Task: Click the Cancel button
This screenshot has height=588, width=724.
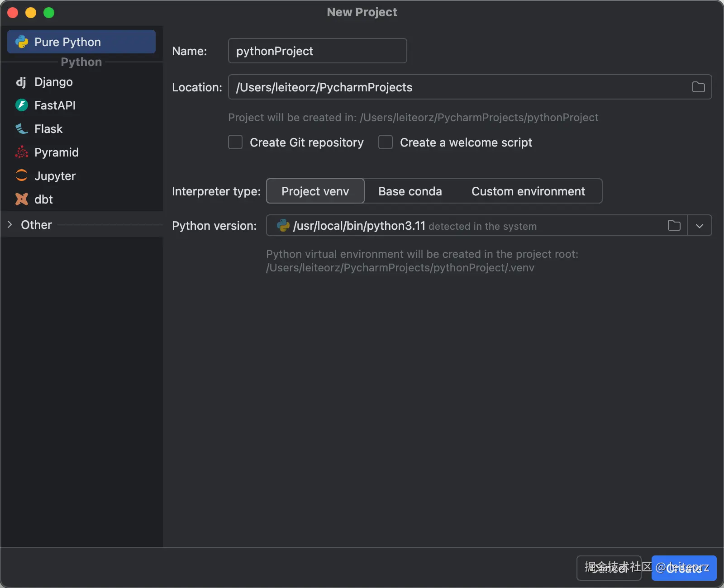Action: pyautogui.click(x=608, y=568)
